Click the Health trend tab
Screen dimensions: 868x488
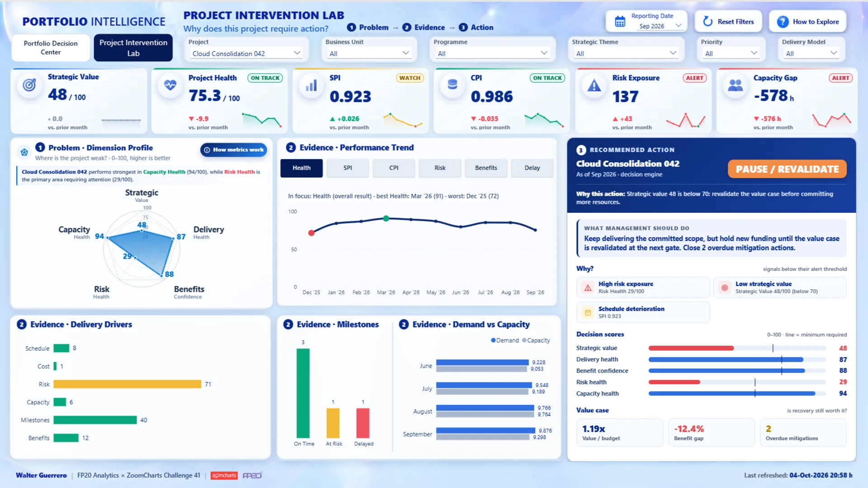click(x=302, y=168)
